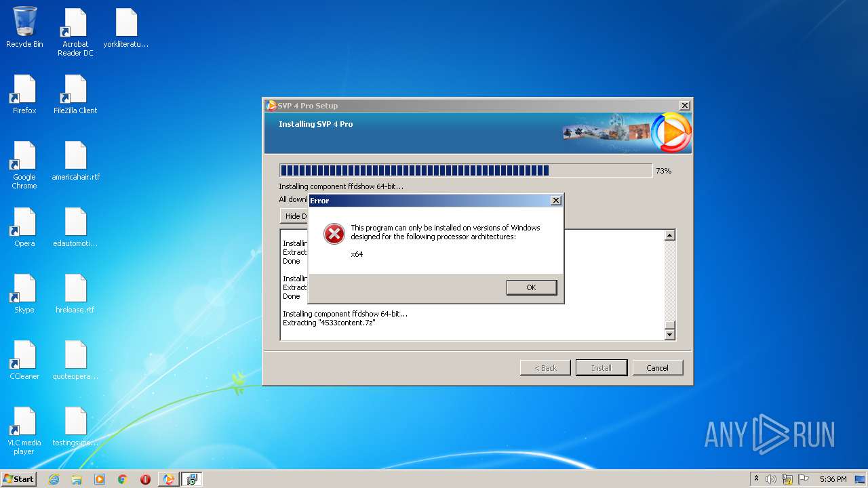Viewport: 868px width, 488px height.
Task: Click the grayed-out Install button
Action: pos(601,367)
